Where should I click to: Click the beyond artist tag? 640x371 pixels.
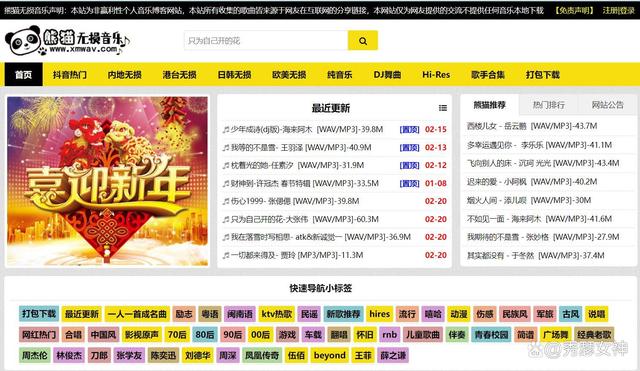click(x=330, y=355)
